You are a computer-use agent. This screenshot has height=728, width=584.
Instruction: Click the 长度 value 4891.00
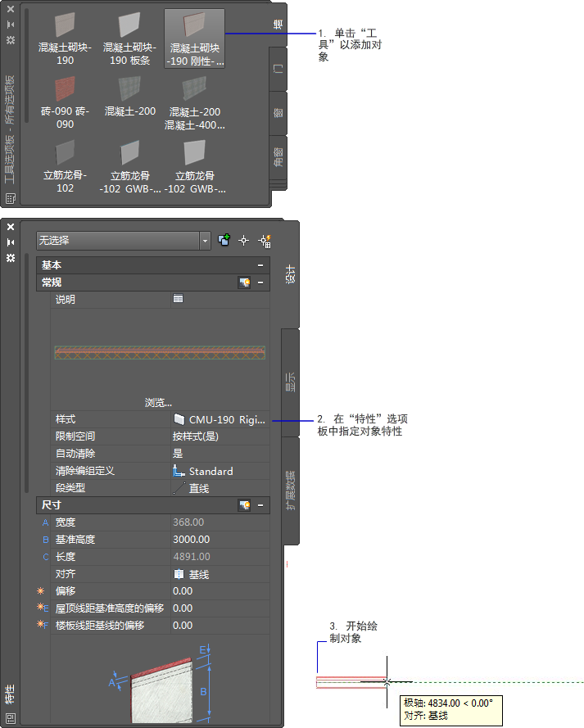[x=220, y=557]
